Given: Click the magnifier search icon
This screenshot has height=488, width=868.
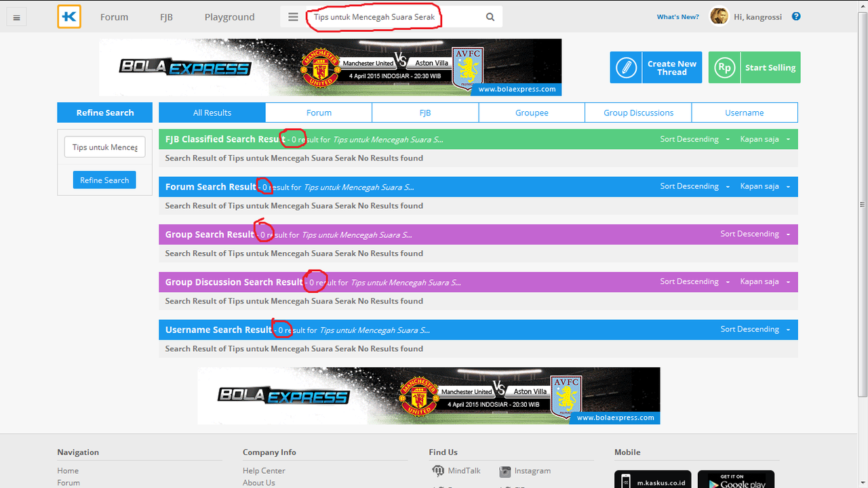Looking at the screenshot, I should 490,17.
